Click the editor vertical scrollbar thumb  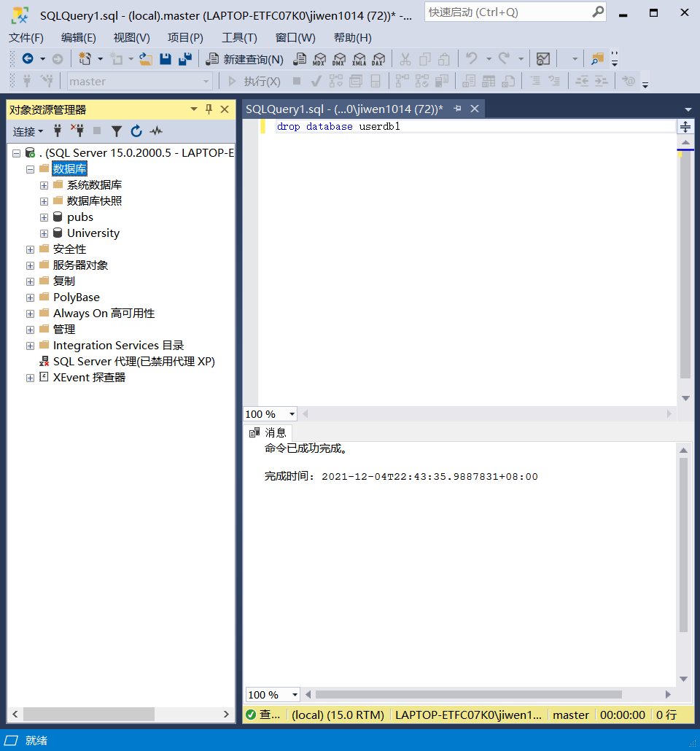point(685,263)
